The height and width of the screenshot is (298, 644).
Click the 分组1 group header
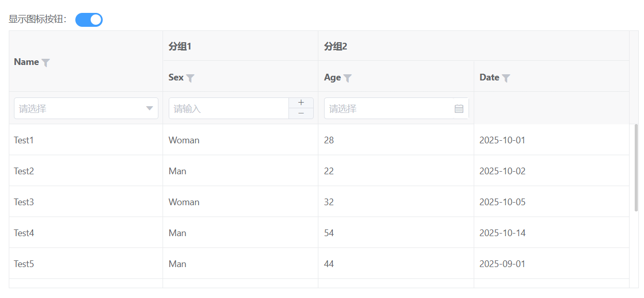click(180, 46)
